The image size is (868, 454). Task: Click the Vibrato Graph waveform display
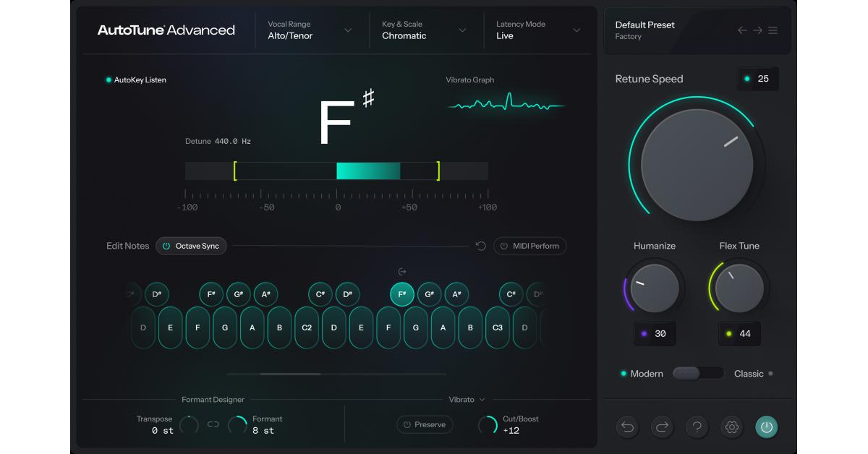pyautogui.click(x=506, y=103)
